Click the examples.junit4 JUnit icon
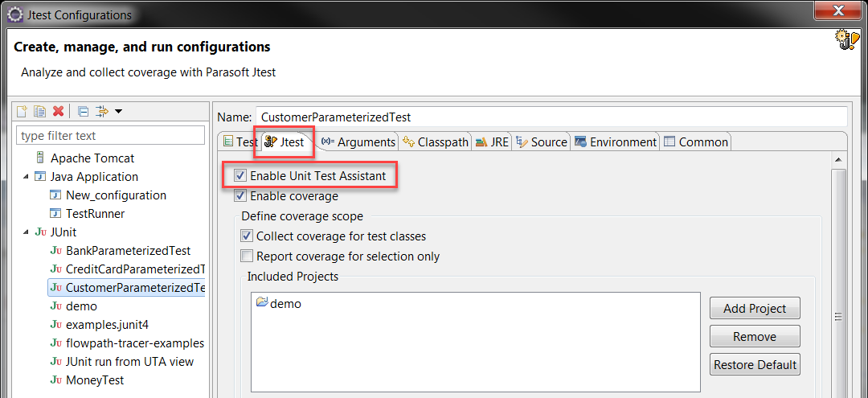The height and width of the screenshot is (398, 868). tap(55, 324)
